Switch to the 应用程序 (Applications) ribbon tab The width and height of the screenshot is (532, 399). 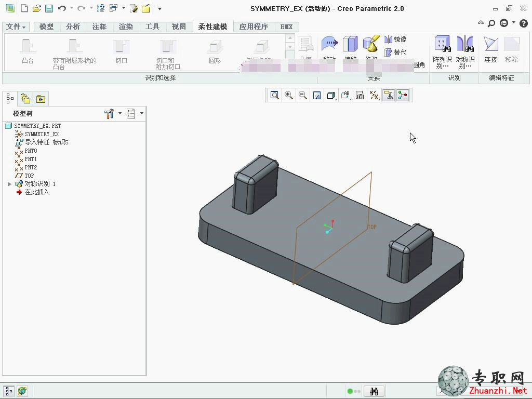tap(254, 26)
